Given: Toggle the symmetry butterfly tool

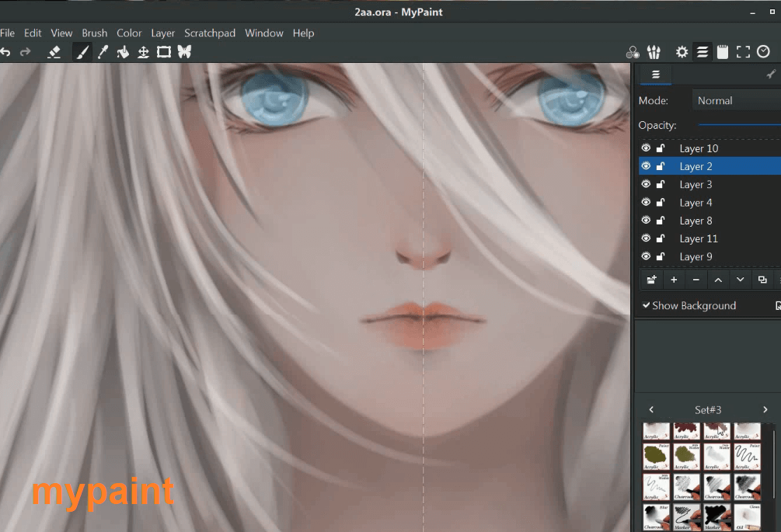Looking at the screenshot, I should 184,52.
